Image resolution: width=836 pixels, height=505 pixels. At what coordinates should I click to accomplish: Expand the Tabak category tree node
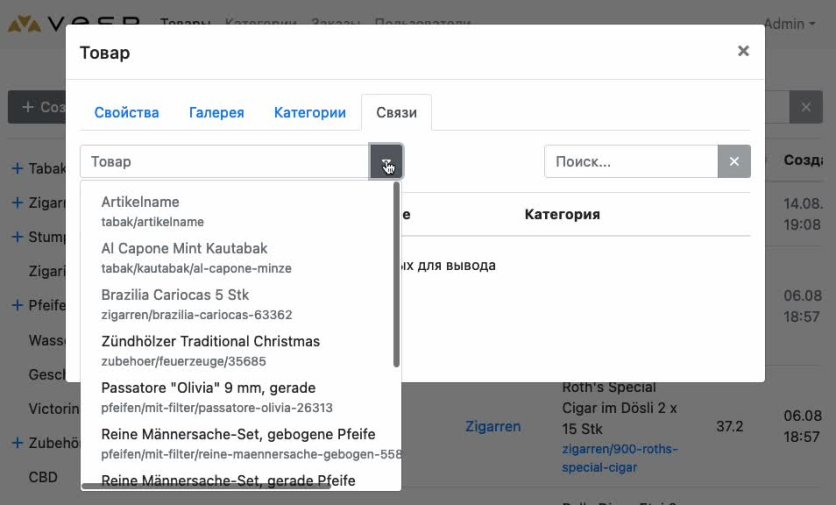[17, 169]
